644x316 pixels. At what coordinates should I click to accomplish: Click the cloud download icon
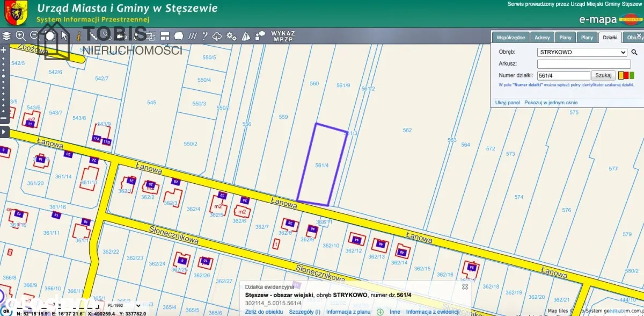(217, 36)
